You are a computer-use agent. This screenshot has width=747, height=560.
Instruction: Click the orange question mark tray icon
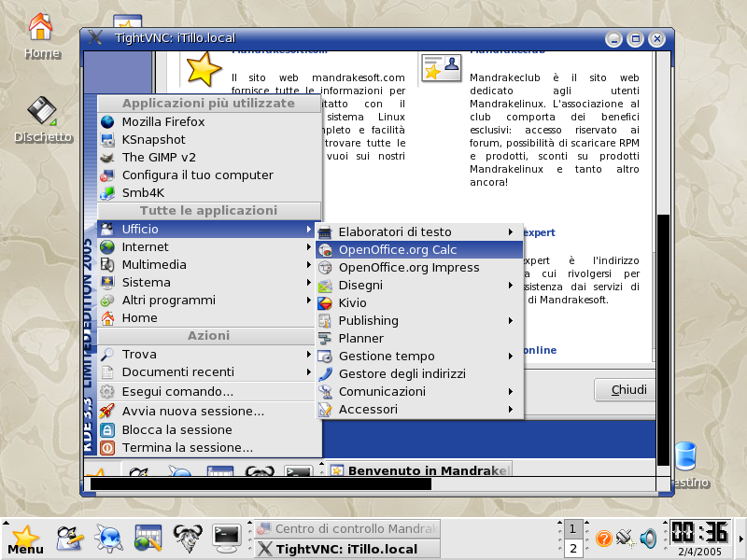point(604,539)
